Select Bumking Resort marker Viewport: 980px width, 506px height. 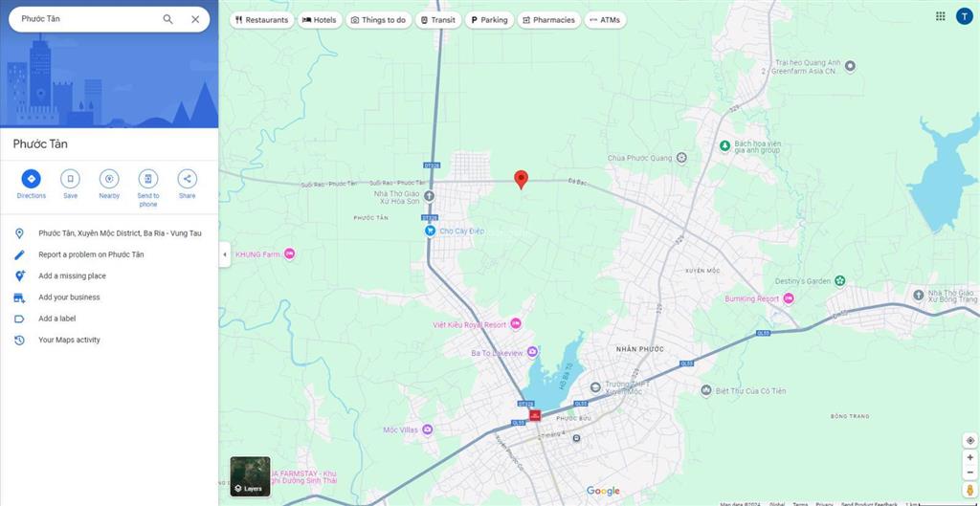pyautogui.click(x=789, y=298)
